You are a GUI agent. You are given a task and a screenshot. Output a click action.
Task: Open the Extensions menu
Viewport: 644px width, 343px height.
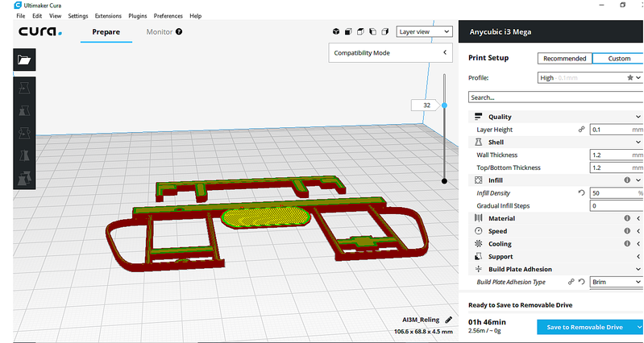108,16
